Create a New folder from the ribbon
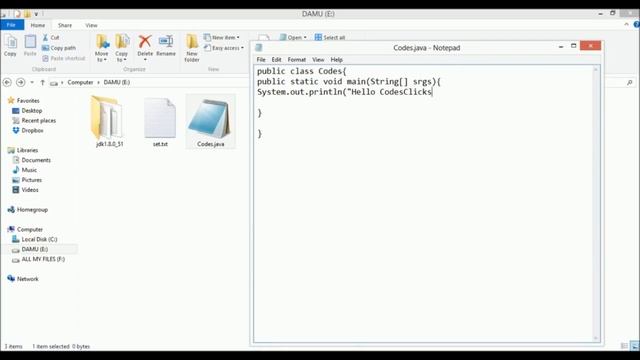Viewport: 640px width, 360px height. (x=192, y=48)
